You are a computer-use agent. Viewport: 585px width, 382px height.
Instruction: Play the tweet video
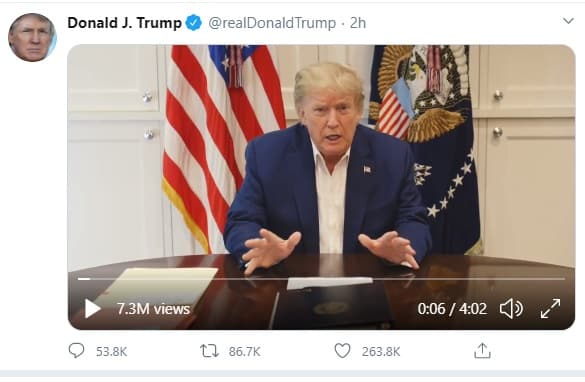point(92,309)
